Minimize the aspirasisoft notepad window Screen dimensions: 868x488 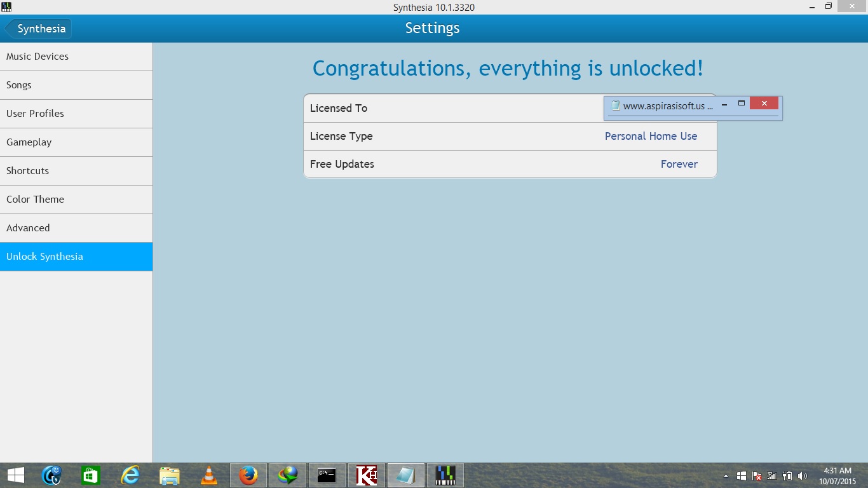pos(724,104)
